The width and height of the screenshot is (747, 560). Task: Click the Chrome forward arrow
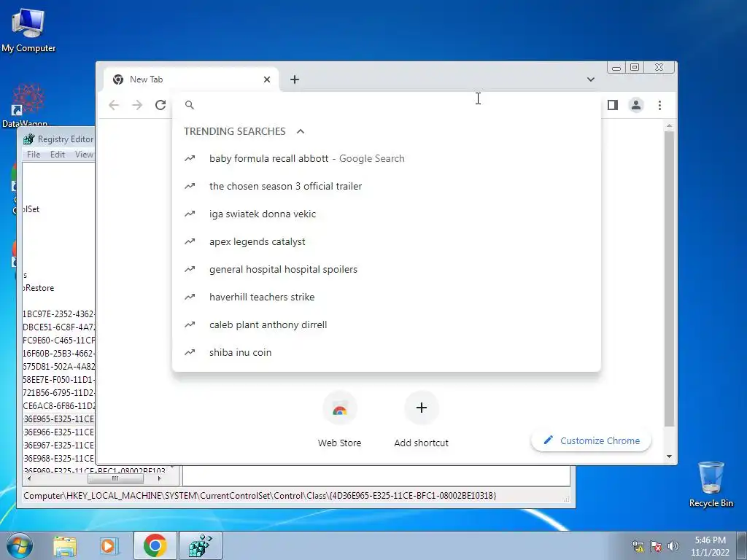tap(137, 105)
